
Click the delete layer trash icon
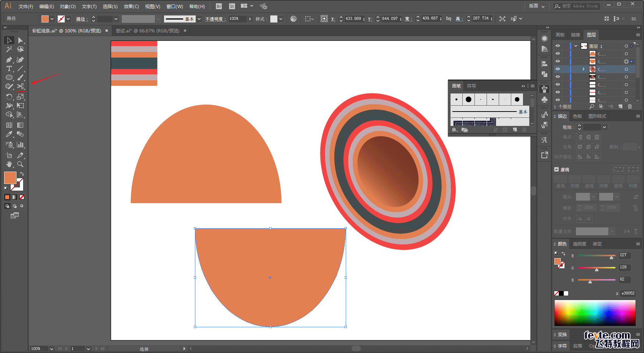pyautogui.click(x=630, y=106)
